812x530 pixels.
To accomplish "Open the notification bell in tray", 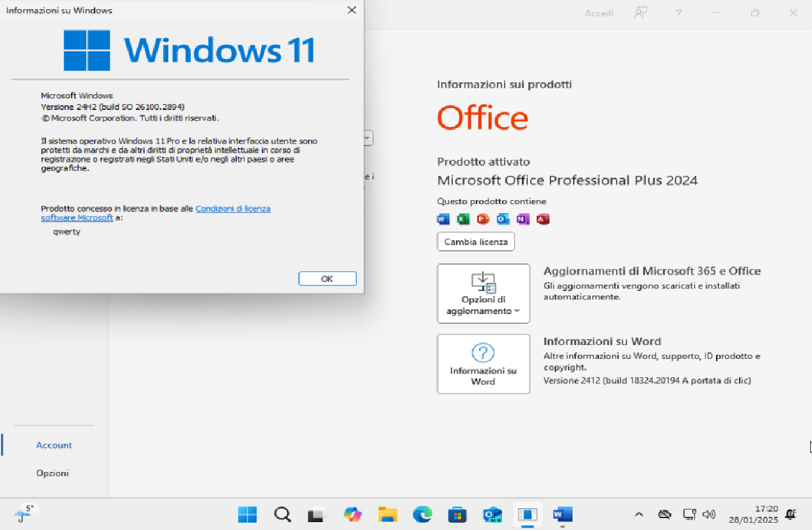I will click(x=790, y=514).
